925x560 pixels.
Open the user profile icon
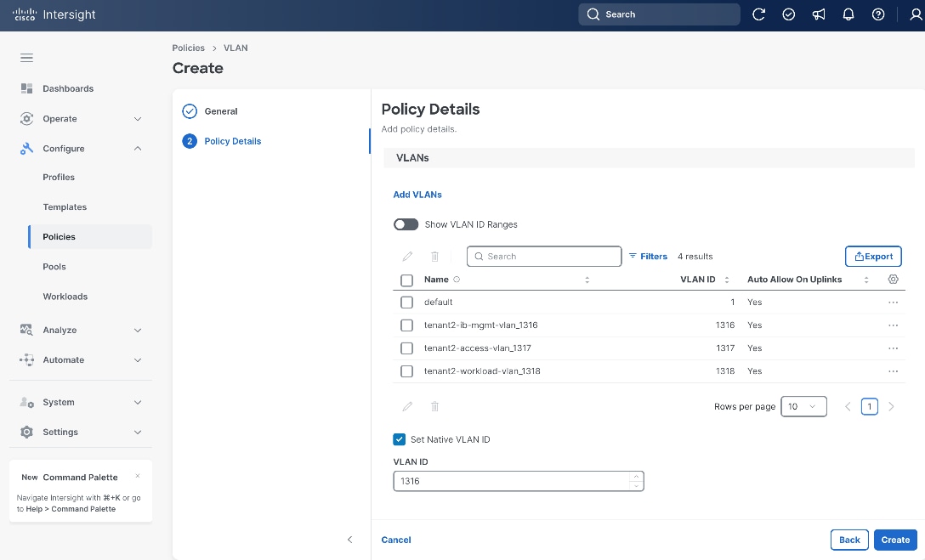[916, 14]
